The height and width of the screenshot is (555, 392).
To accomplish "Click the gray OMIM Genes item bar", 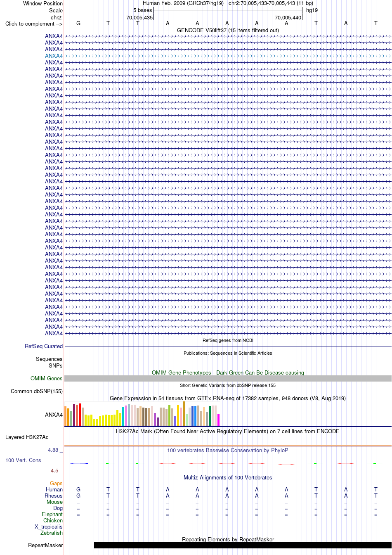I will click(228, 378).
